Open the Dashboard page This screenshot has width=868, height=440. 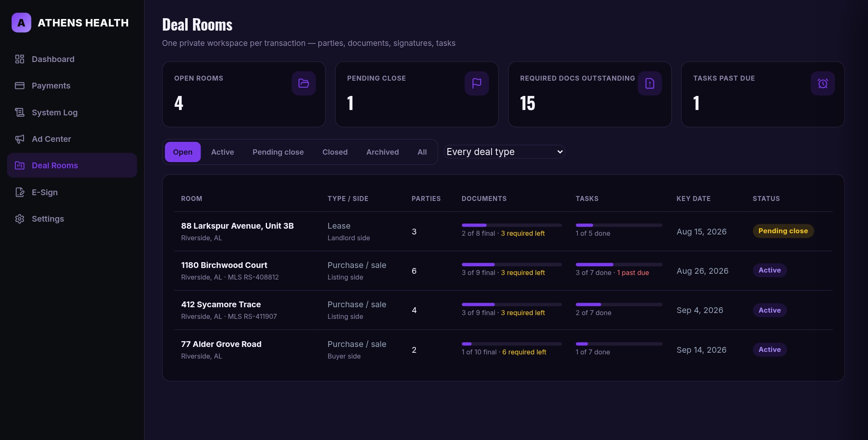coord(72,59)
